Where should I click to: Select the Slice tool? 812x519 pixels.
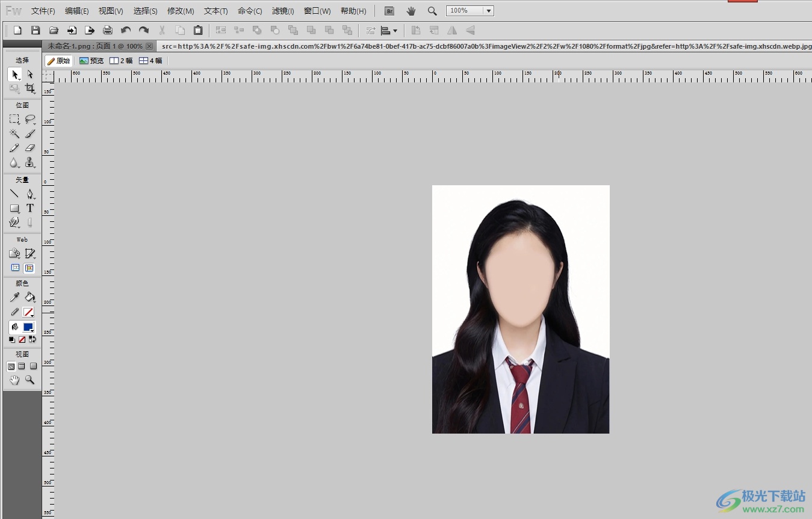tap(29, 253)
